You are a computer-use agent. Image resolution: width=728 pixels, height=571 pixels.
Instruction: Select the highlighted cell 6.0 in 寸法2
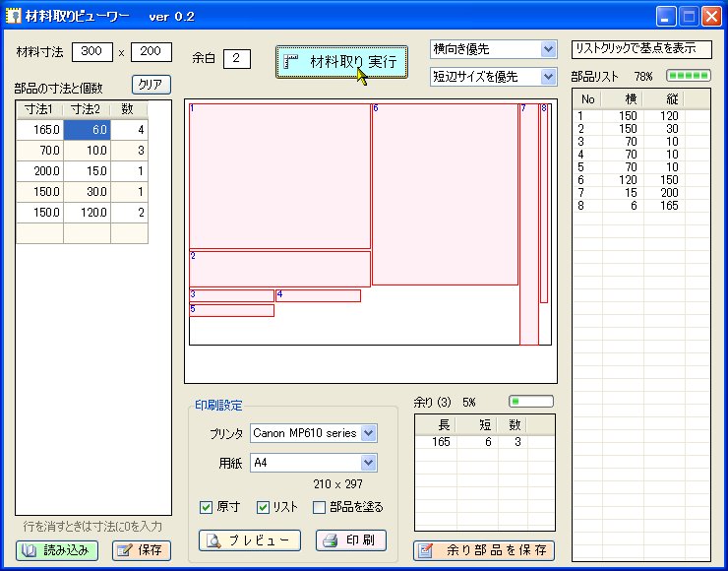[x=87, y=130]
